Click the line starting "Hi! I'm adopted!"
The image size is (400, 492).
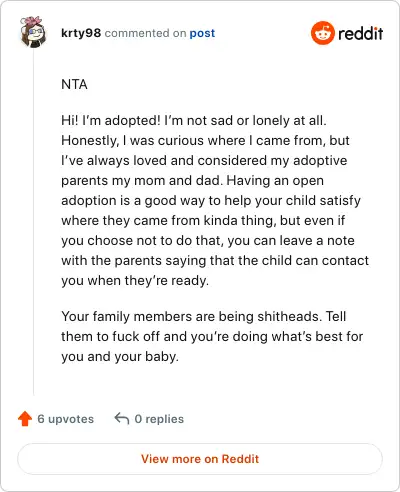(194, 120)
